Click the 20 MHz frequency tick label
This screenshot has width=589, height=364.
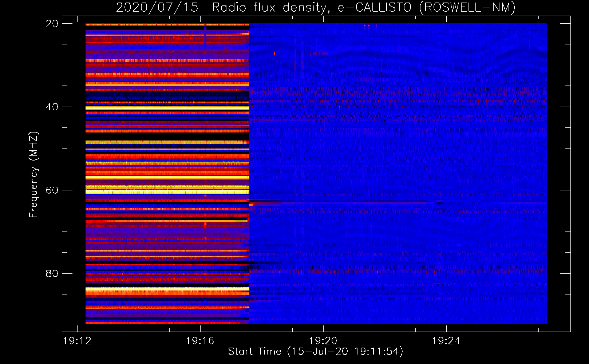pos(52,24)
